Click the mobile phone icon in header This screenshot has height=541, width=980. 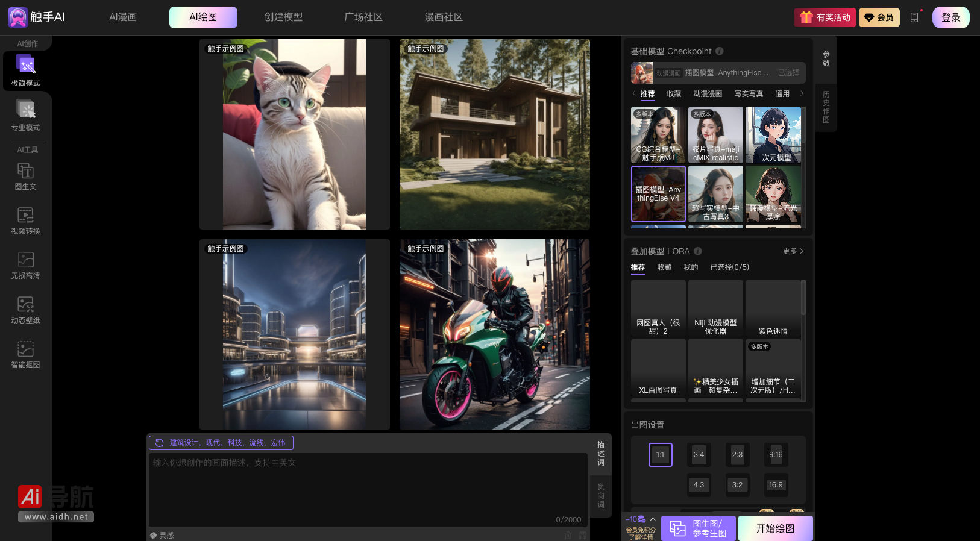click(x=914, y=17)
